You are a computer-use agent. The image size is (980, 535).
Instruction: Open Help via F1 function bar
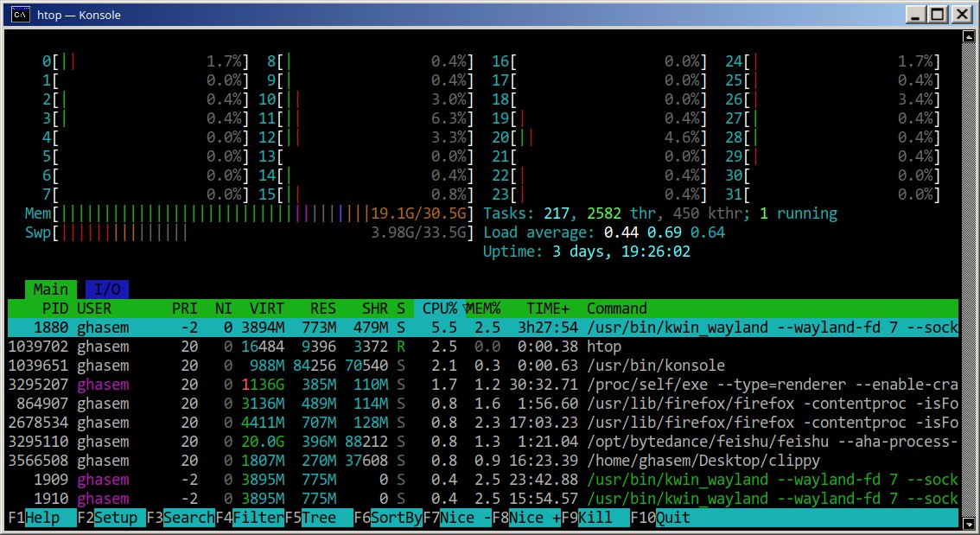[x=41, y=518]
